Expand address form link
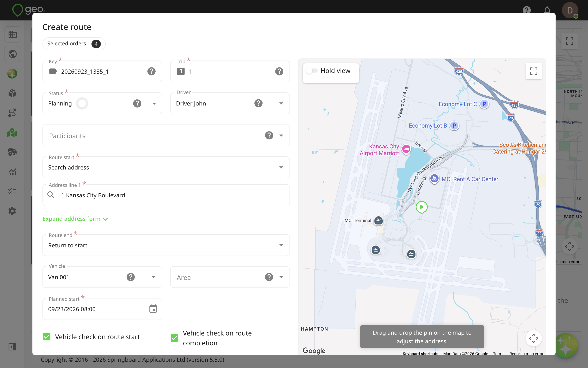This screenshot has width=588, height=368. click(75, 219)
